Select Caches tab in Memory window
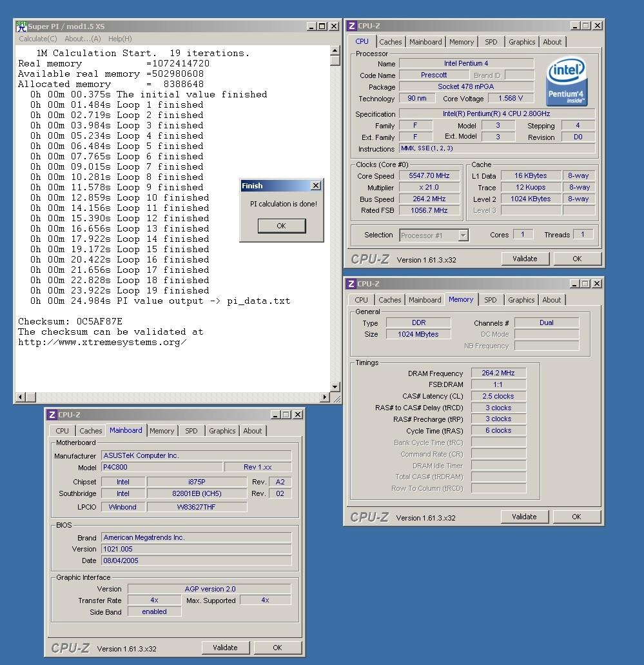The width and height of the screenshot is (644, 665). (389, 300)
